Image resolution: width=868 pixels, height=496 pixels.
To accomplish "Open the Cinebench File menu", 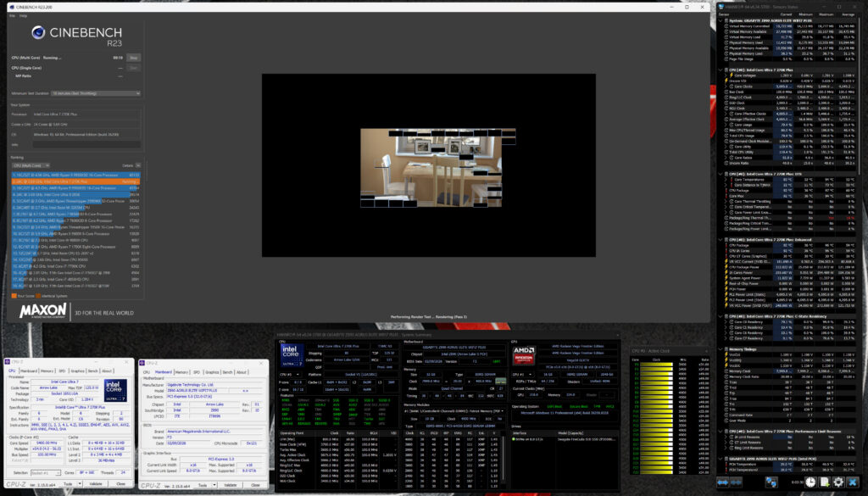I will point(12,15).
